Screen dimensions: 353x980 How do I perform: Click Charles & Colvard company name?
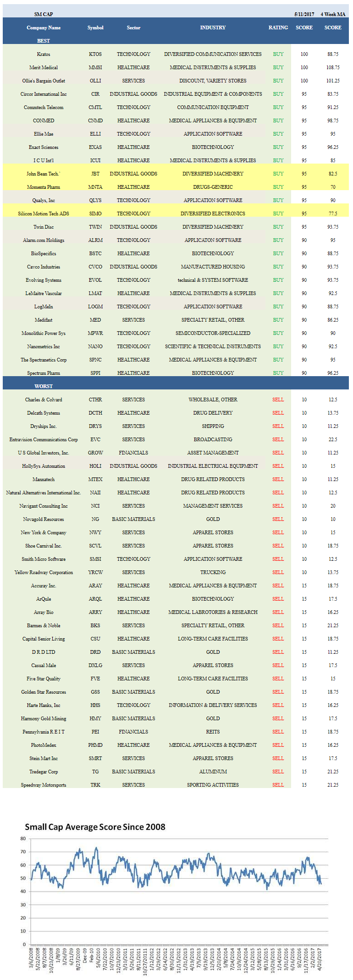click(44, 400)
